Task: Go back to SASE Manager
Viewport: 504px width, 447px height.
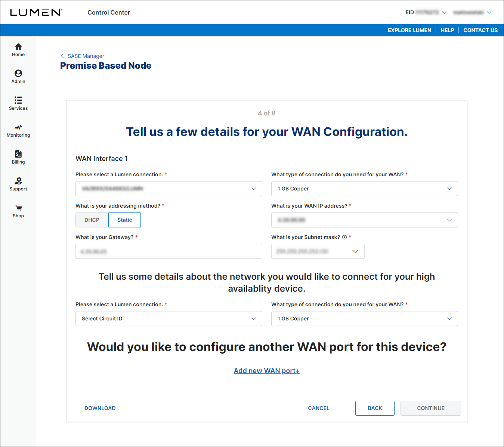Action: 86,56
